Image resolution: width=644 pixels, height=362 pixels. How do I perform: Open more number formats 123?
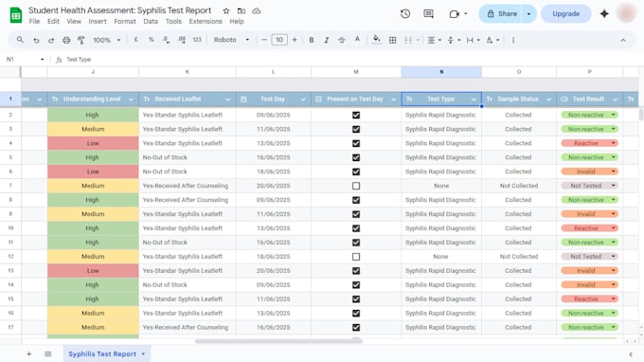[x=197, y=40]
